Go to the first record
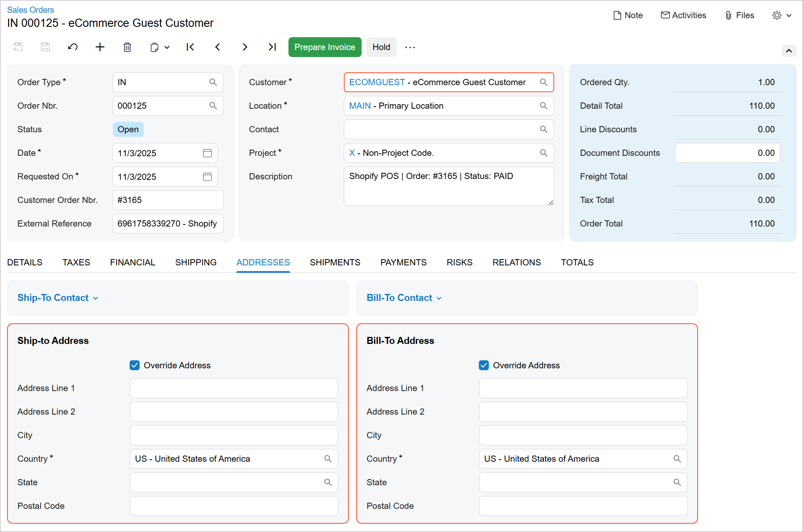 [190, 47]
